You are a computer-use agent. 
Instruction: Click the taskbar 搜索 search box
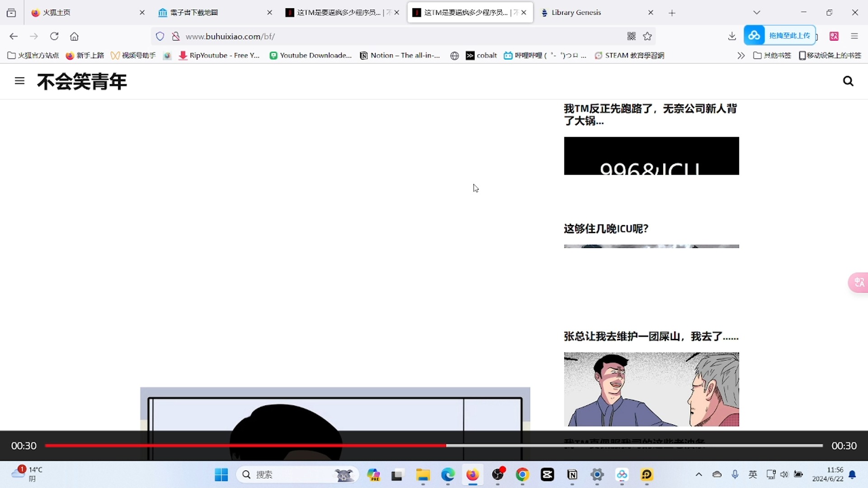[297, 474]
